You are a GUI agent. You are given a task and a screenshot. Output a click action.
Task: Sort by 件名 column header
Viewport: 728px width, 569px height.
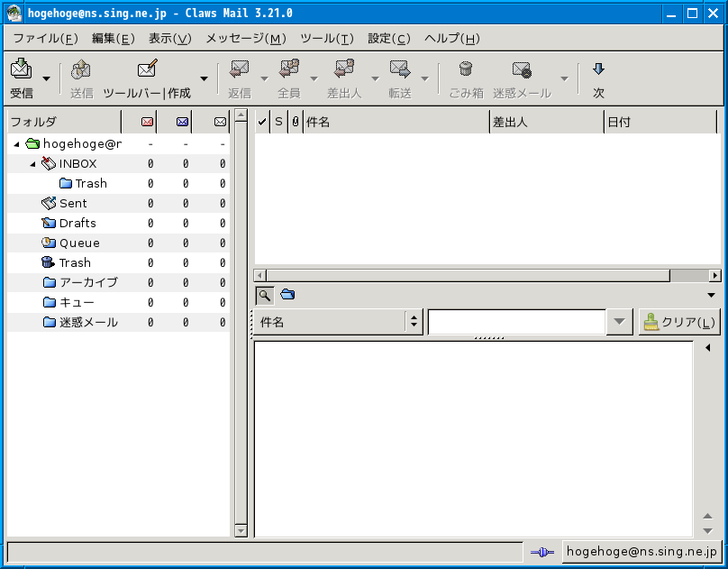point(396,122)
